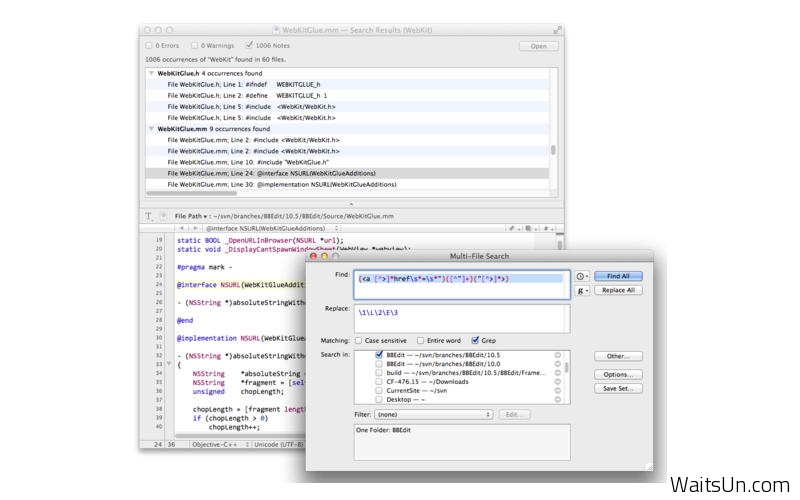Click fullscreen icon in search results window
800x500 pixels.
coord(557,30)
